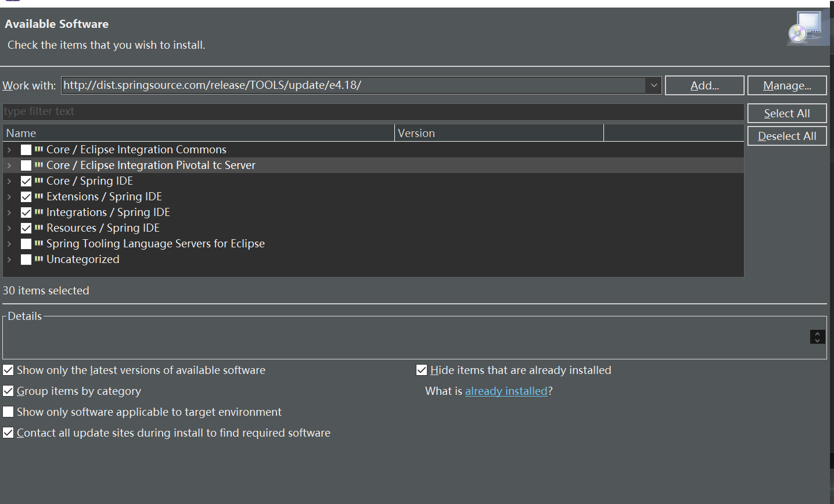The image size is (834, 504).
Task: Select the Extensions / Spring IDE row text
Action: tap(104, 196)
